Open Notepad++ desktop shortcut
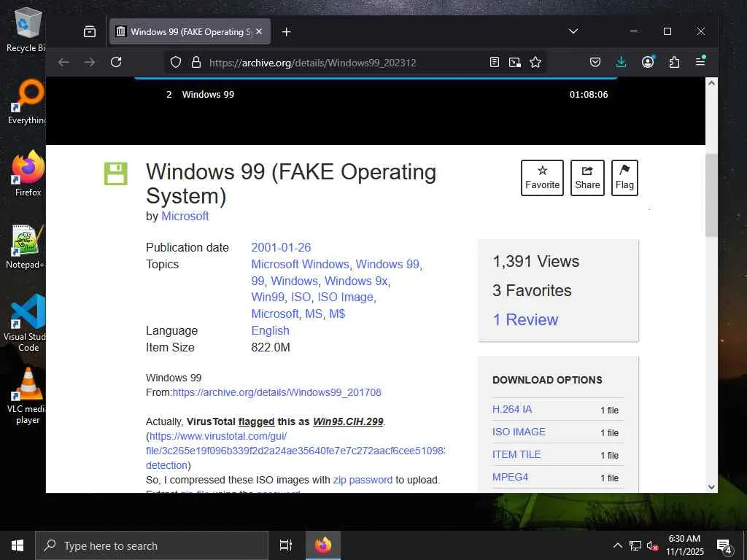The image size is (747, 560). [x=26, y=246]
